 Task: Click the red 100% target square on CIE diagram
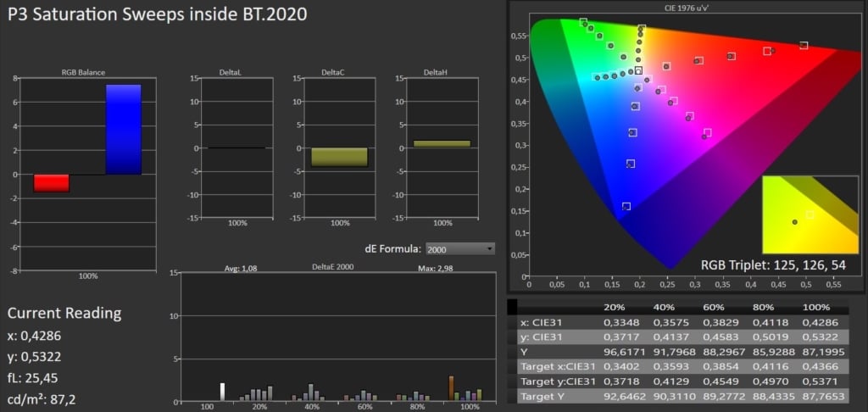(804, 46)
